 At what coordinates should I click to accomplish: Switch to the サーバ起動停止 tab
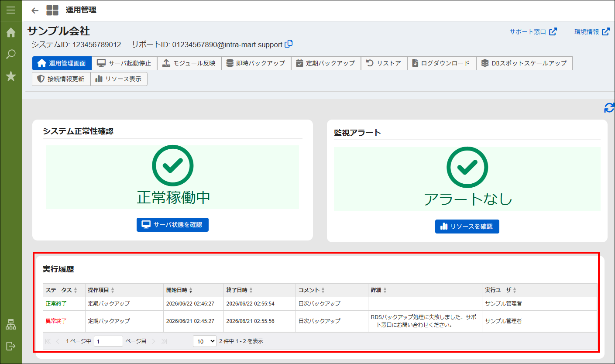click(x=124, y=63)
